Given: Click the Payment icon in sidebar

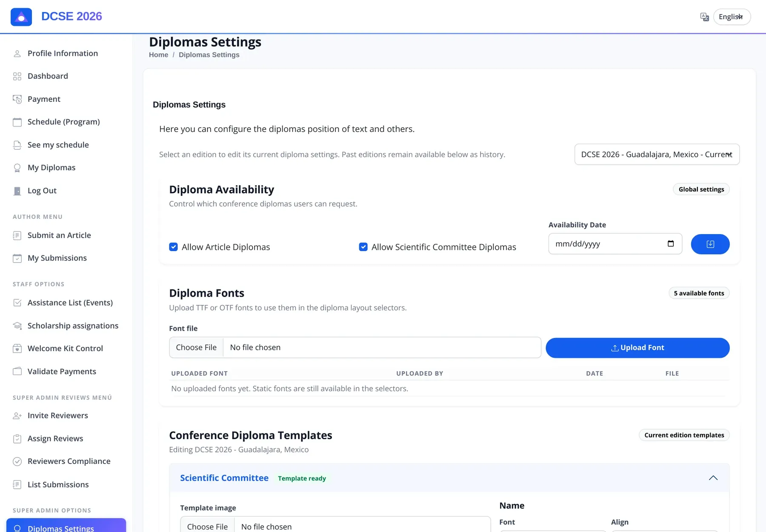Looking at the screenshot, I should tap(17, 99).
